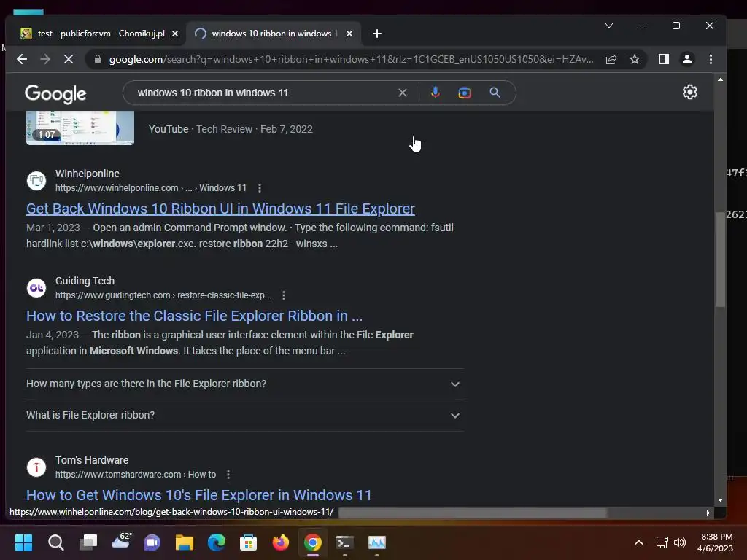Open Get Back Windows 10 Ribbon UI link

point(220,209)
